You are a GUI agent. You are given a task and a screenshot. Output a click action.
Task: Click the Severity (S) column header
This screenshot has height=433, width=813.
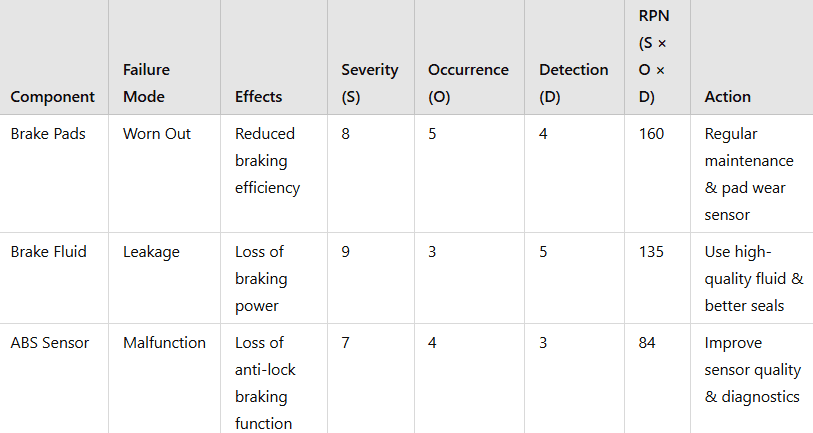pos(369,83)
